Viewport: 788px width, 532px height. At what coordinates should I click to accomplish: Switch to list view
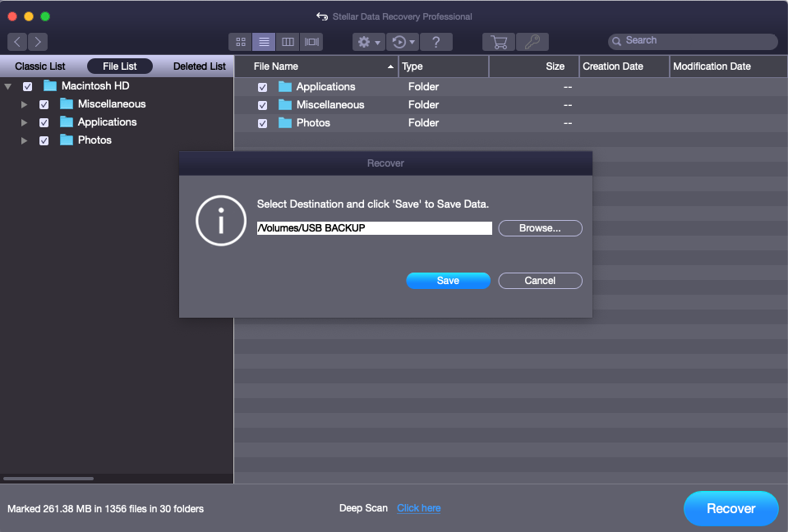264,42
